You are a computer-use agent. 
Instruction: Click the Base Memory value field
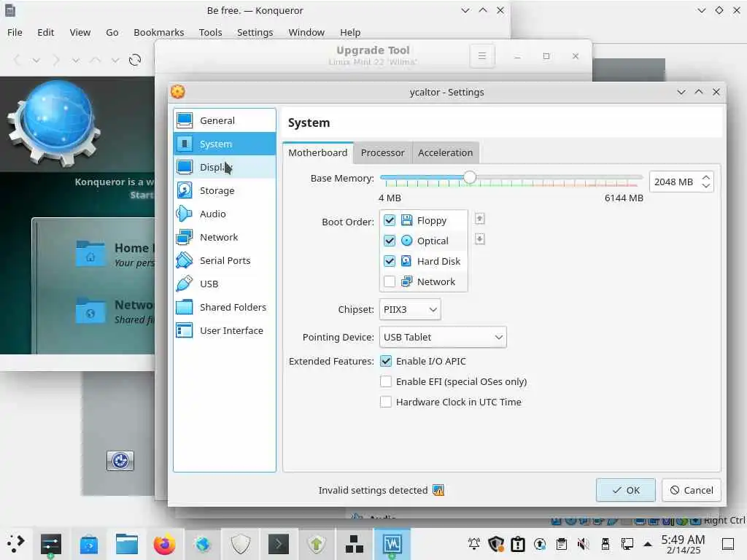(675, 182)
